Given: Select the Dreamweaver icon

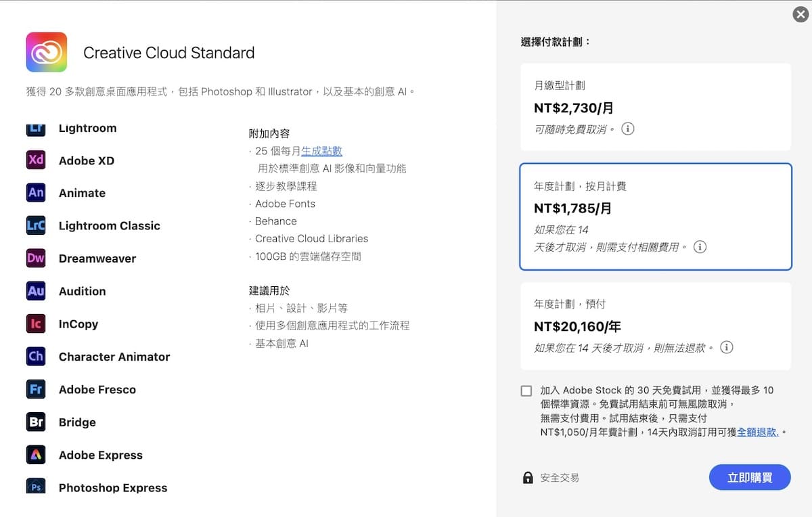Looking at the screenshot, I should (x=36, y=258).
